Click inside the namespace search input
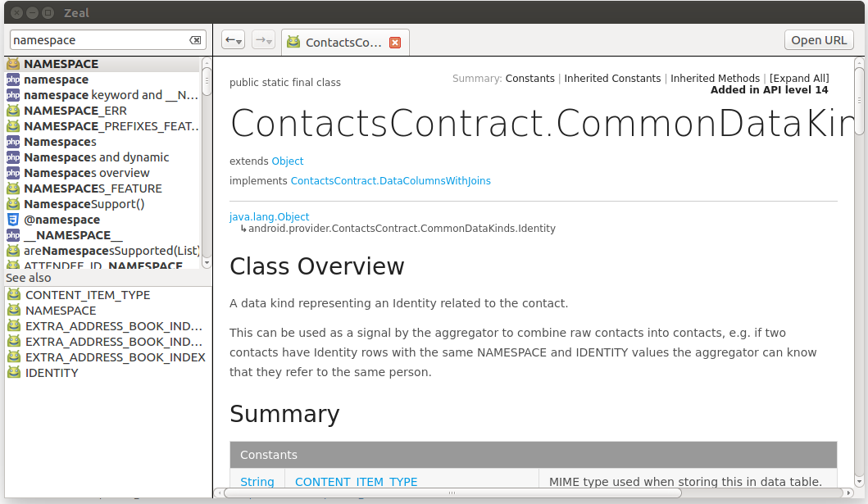This screenshot has height=504, width=868. tap(98, 39)
